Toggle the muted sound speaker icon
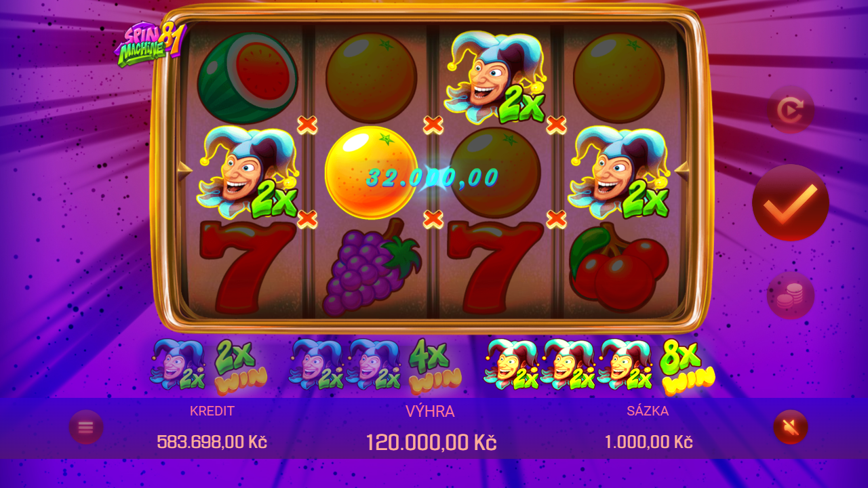 pos(791,427)
